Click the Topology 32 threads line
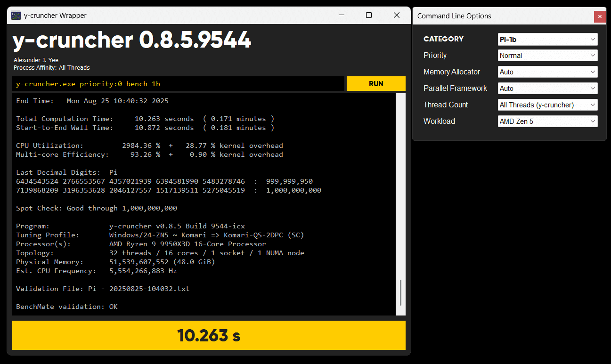Image resolution: width=611 pixels, height=364 pixels. [160, 253]
